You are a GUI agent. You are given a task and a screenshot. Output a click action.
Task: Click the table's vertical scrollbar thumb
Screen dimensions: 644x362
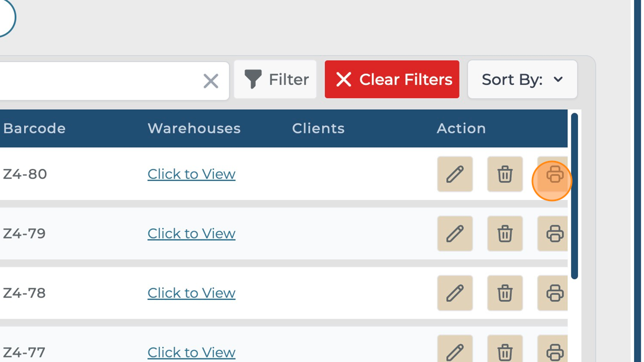coord(574,195)
